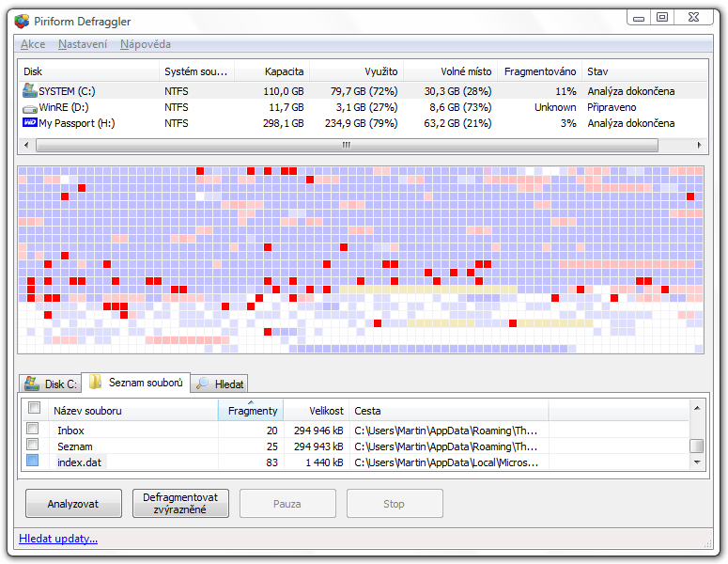Select the Inbox file name
Screen dimensions: 728x564
[70, 431]
